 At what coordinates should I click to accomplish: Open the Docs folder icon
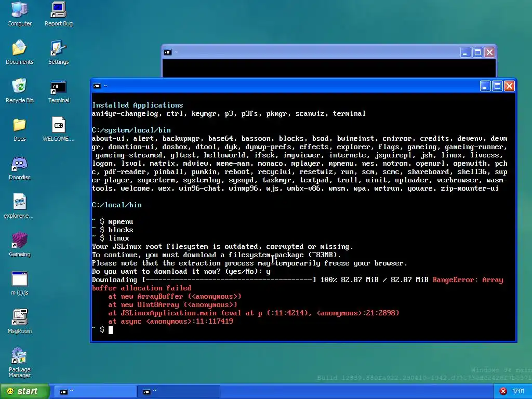pyautogui.click(x=19, y=129)
